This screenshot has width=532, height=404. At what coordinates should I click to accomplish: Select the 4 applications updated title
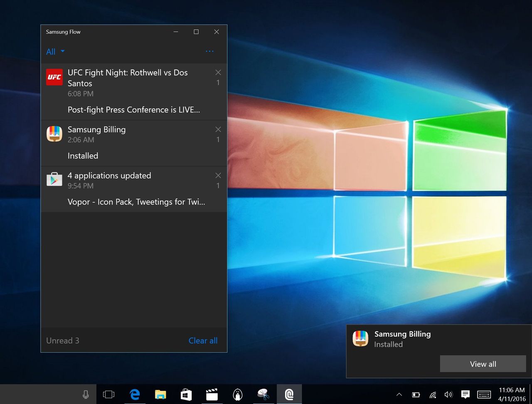109,176
